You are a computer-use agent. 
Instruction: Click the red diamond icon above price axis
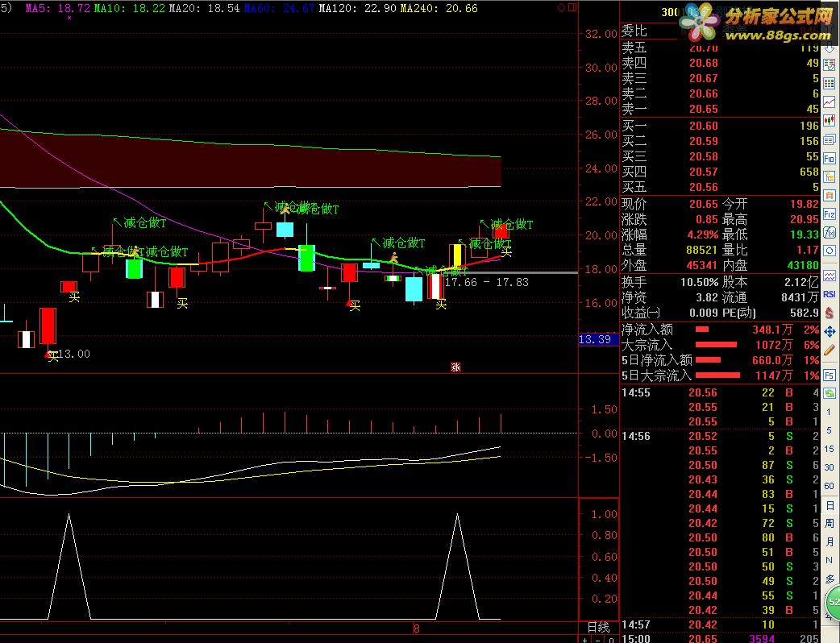(561, 7)
